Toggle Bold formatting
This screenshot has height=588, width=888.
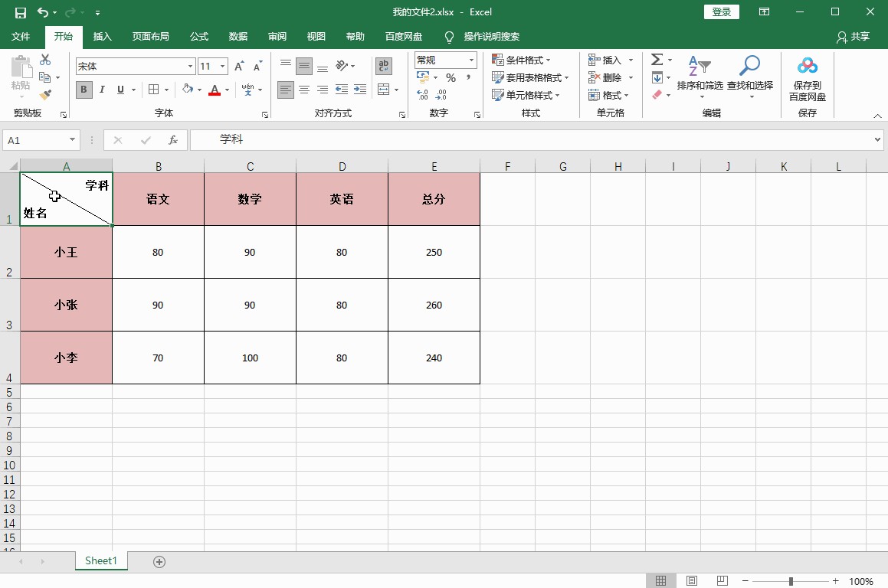[x=84, y=90]
